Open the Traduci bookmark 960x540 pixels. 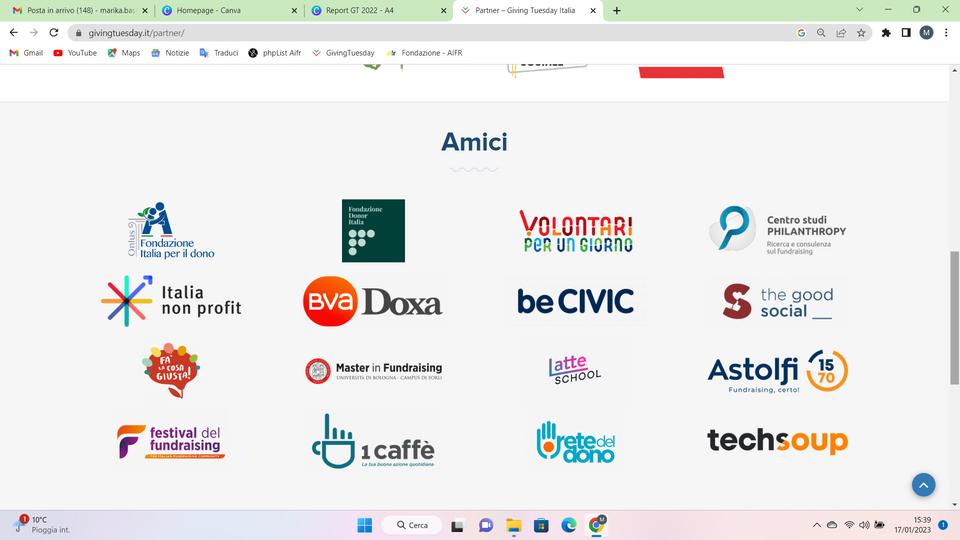tap(219, 53)
